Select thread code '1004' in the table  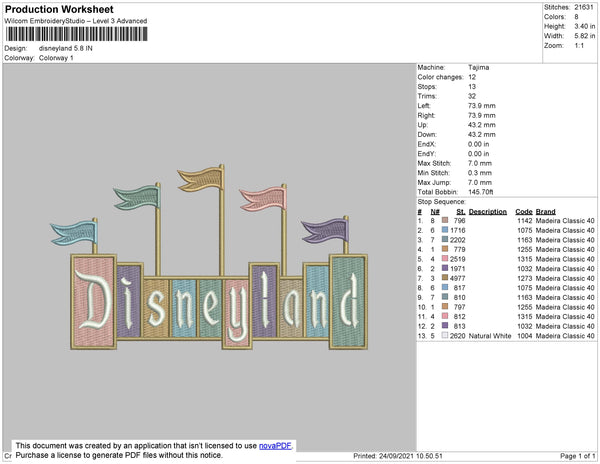(x=525, y=335)
